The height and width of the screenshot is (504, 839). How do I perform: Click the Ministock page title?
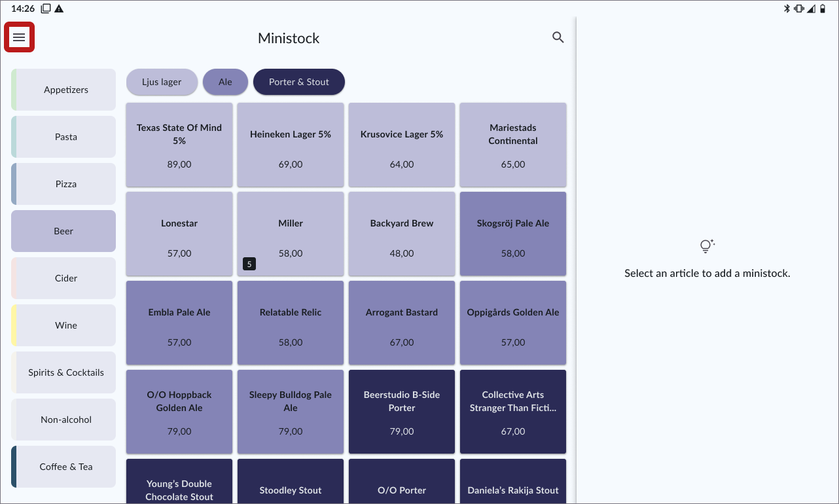click(x=289, y=38)
